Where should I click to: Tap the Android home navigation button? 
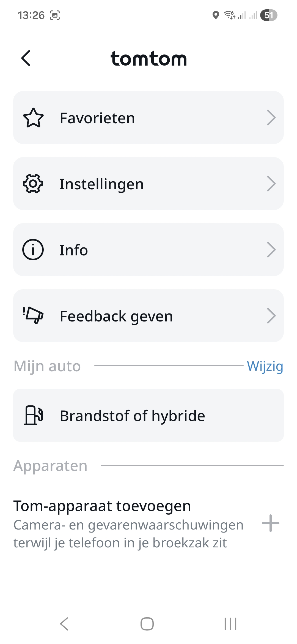point(147,624)
